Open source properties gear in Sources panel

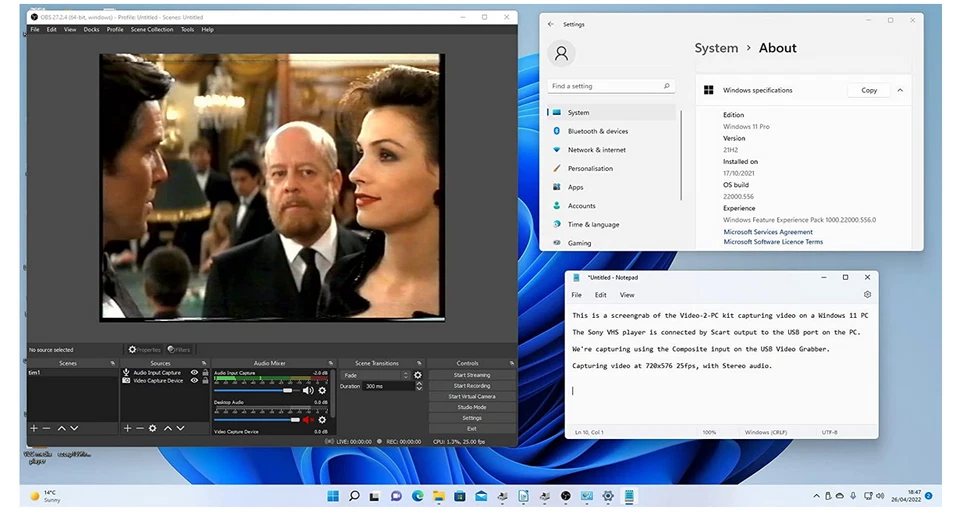click(x=152, y=428)
